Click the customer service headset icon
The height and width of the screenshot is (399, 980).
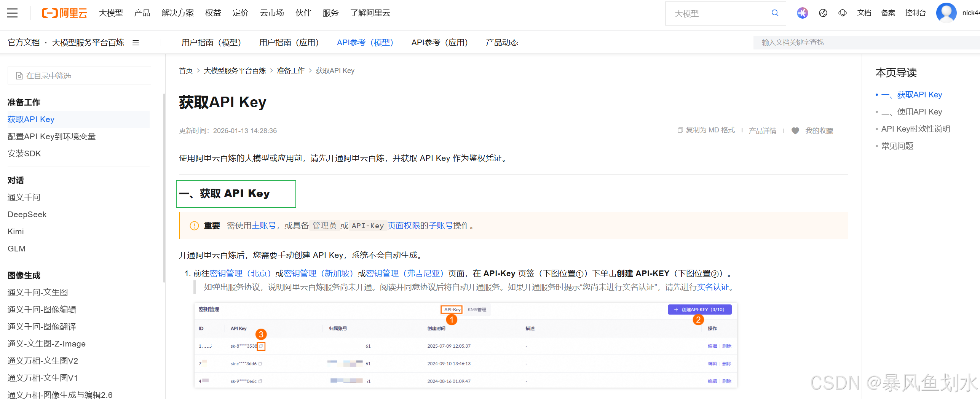(x=843, y=13)
